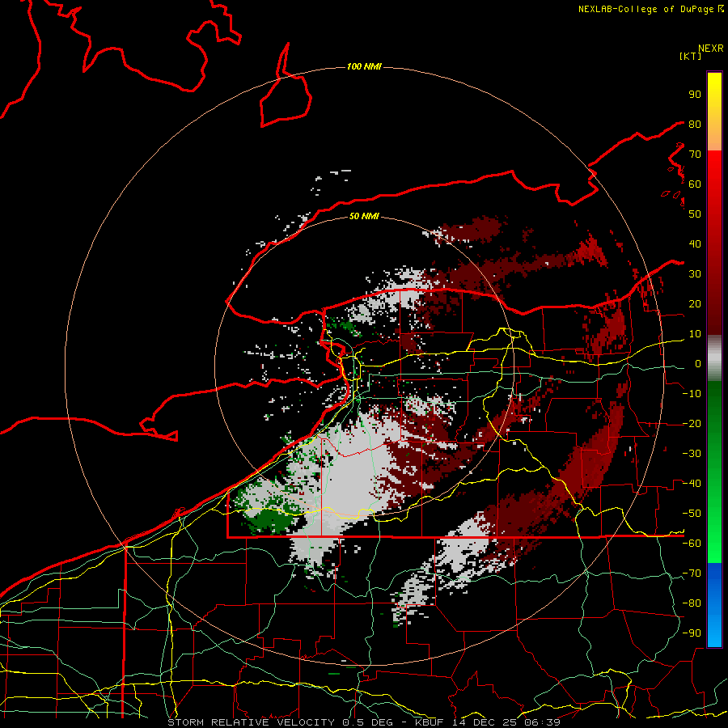Click the gray zero-velocity segment of the scale
This screenshot has width=728, height=728.
(x=714, y=358)
